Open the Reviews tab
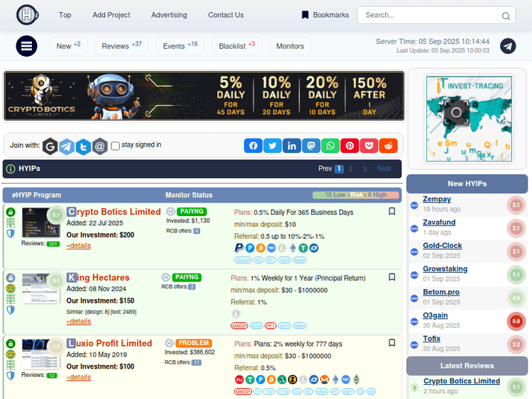The image size is (532, 399). coord(121,46)
